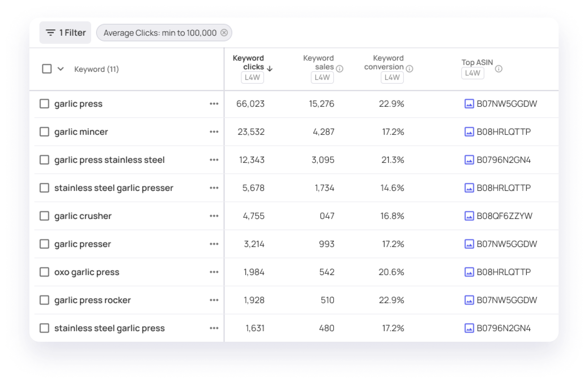Tick the garlic presser checkbox
Image resolution: width=588 pixels, height=383 pixels.
[45, 244]
